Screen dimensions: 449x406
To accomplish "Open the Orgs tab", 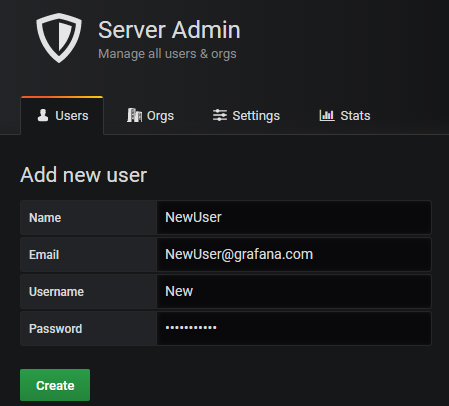I will pos(150,116).
